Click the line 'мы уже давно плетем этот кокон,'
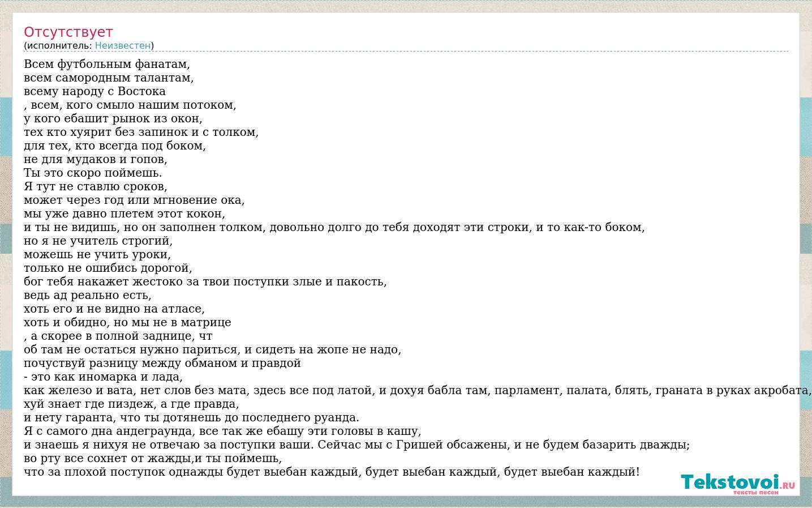Viewport: 812px width, 508px height. pyautogui.click(x=124, y=214)
